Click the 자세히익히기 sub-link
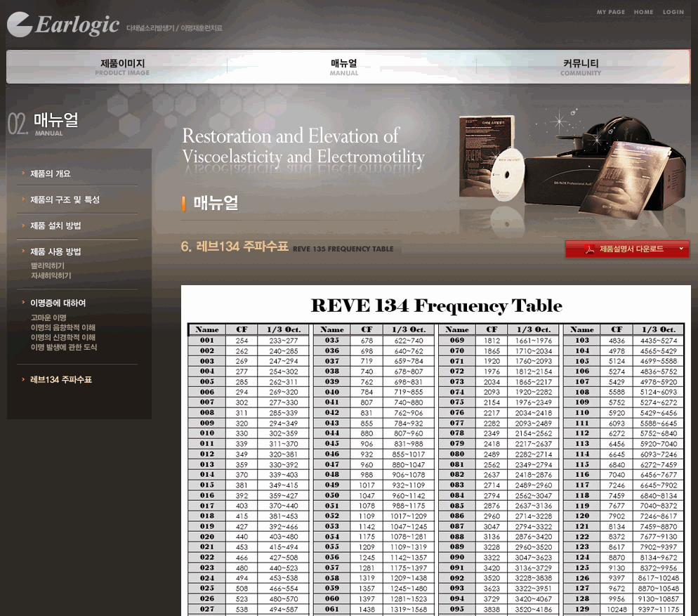 [51, 276]
